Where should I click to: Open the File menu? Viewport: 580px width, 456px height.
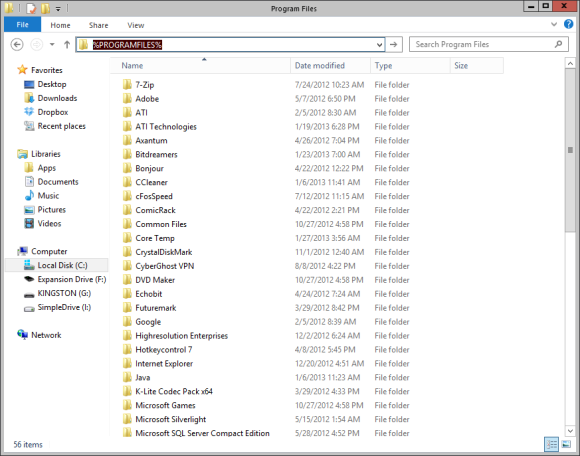(22, 25)
